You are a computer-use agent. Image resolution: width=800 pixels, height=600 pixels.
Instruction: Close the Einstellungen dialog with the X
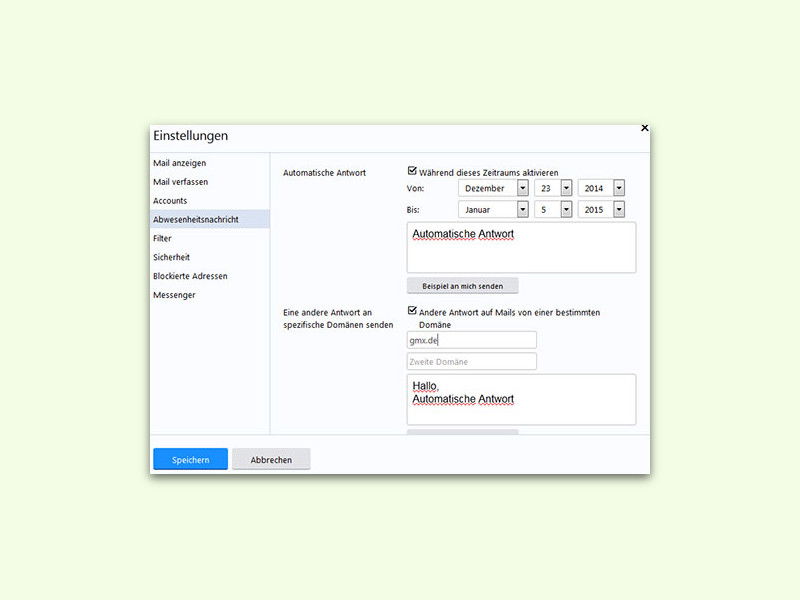pos(644,128)
